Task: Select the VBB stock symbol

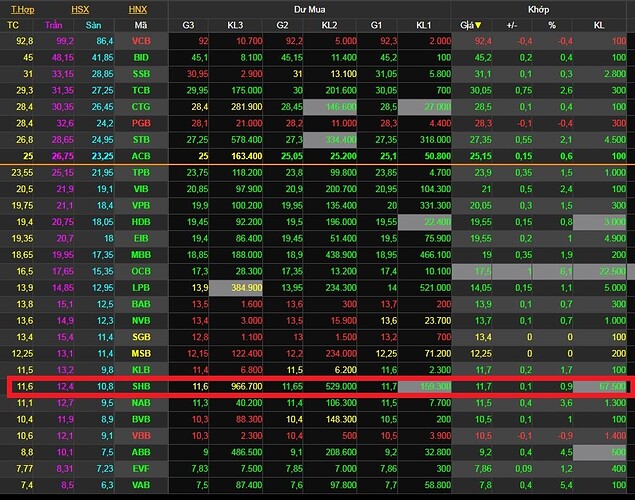Action: click(x=141, y=436)
